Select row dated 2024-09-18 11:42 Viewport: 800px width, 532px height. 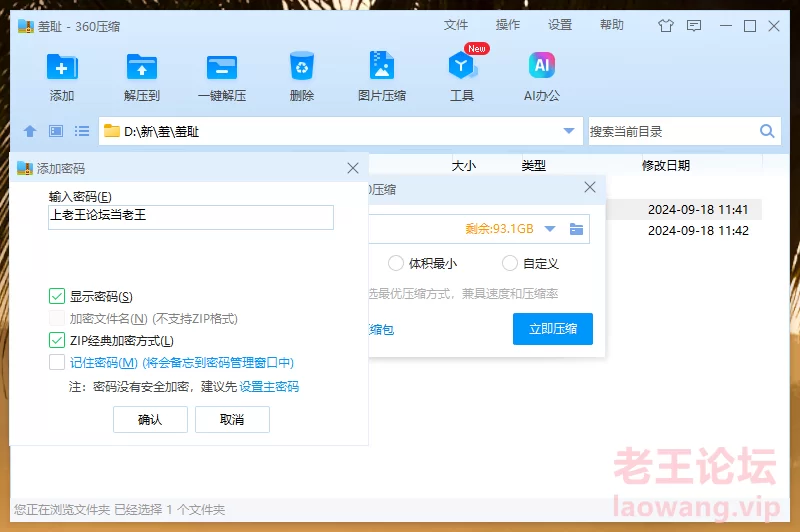point(684,230)
